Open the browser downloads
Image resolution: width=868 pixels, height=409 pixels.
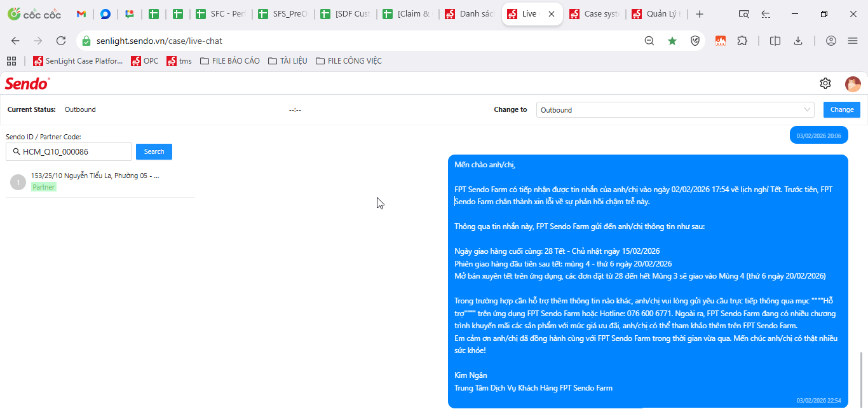click(x=798, y=41)
